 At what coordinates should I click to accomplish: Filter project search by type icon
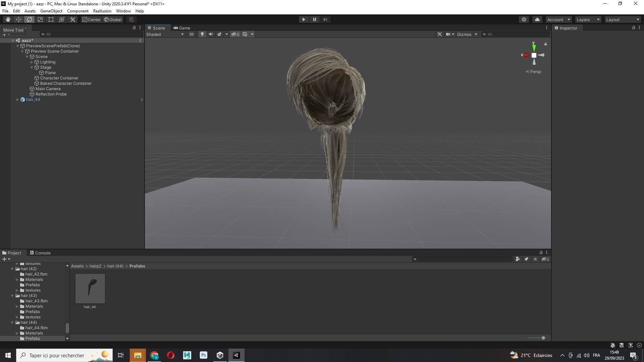click(x=518, y=259)
